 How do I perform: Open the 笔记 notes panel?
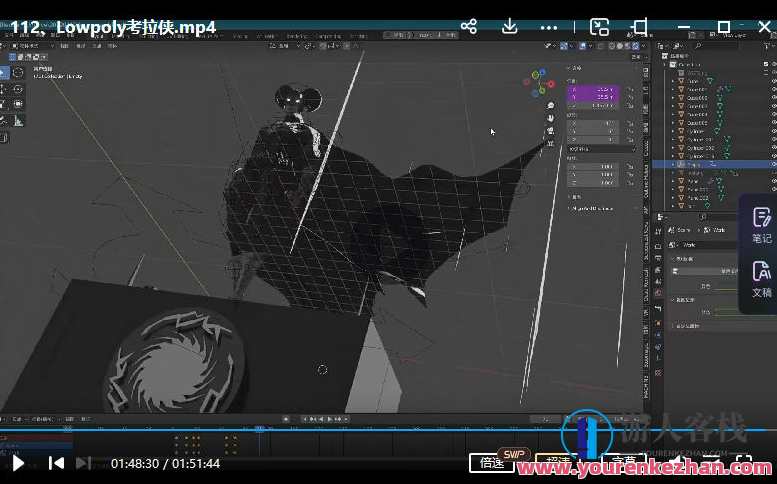click(761, 225)
